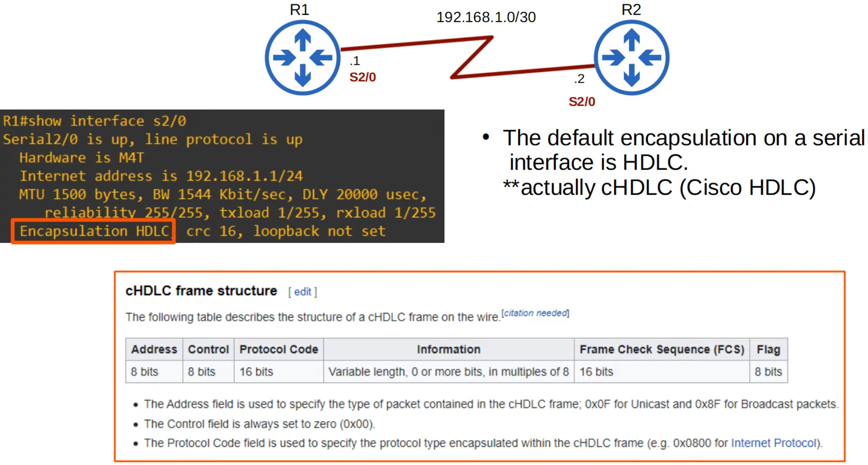Click the Protocol Code column header
Image resolution: width=868 pixels, height=465 pixels.
(279, 349)
